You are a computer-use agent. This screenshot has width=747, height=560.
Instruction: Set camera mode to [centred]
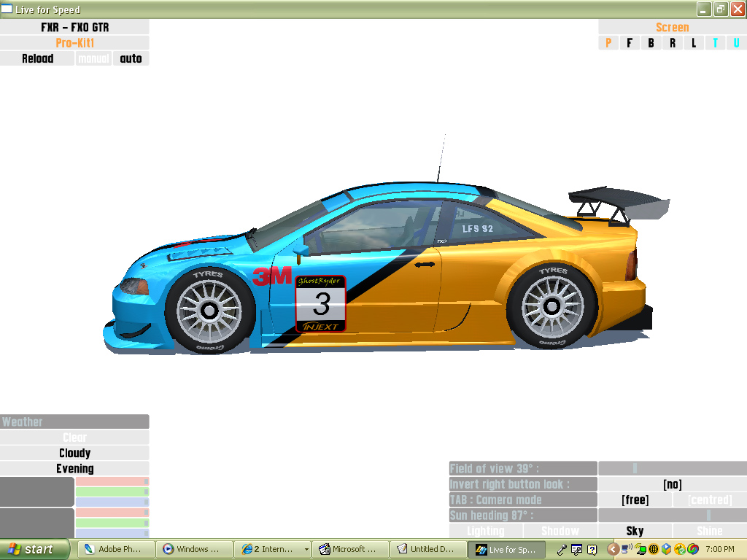[710, 500]
